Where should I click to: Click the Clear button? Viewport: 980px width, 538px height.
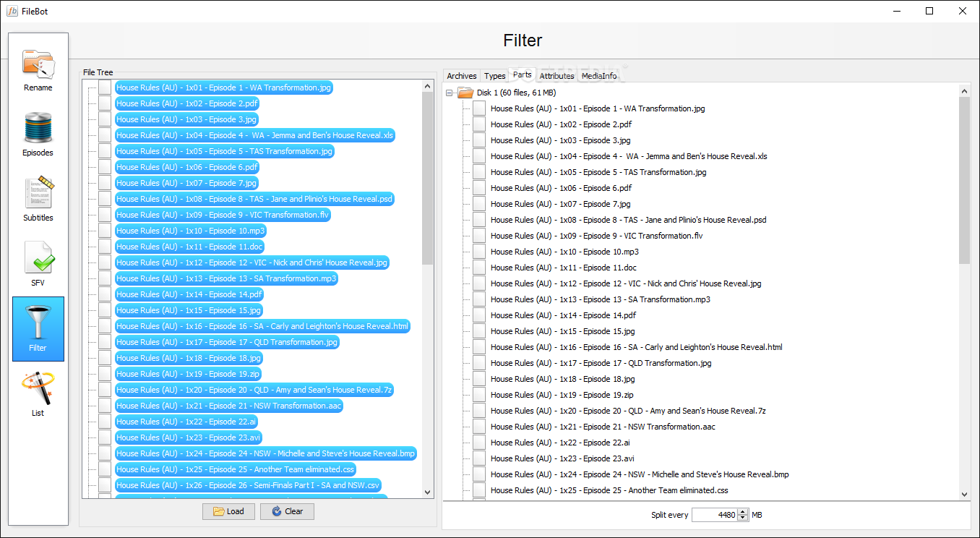click(x=287, y=511)
